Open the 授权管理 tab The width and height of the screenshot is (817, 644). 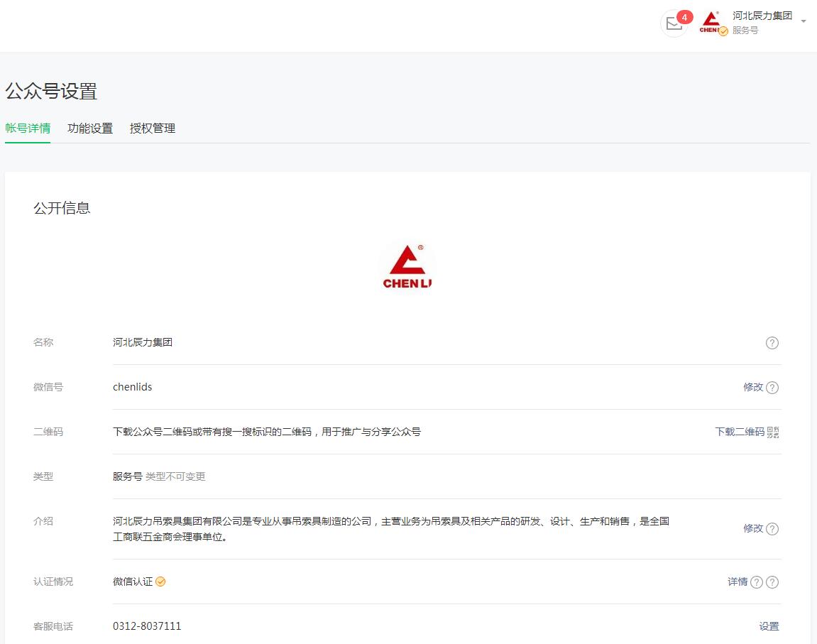tap(152, 129)
